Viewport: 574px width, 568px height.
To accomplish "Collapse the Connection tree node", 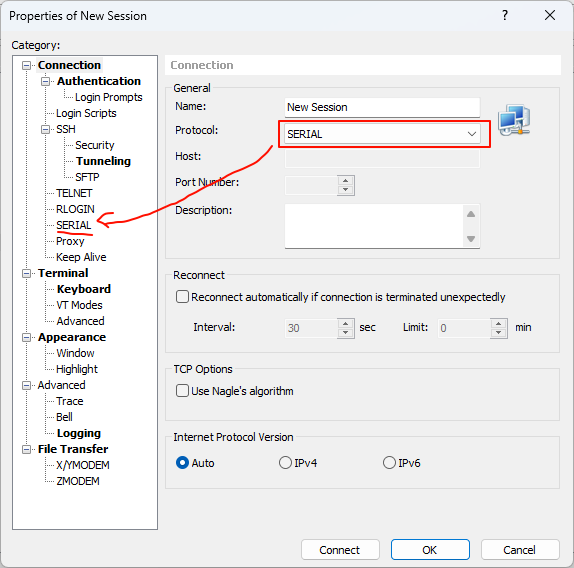I will [26, 66].
